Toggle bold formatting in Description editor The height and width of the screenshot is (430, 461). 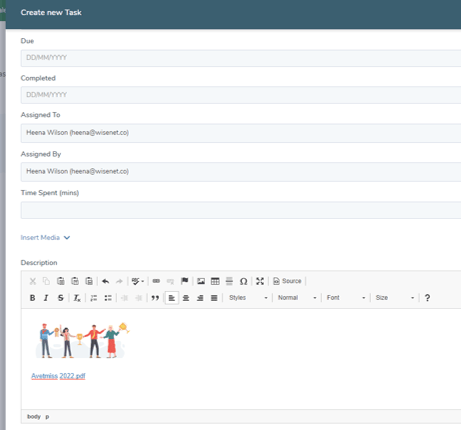tap(32, 298)
